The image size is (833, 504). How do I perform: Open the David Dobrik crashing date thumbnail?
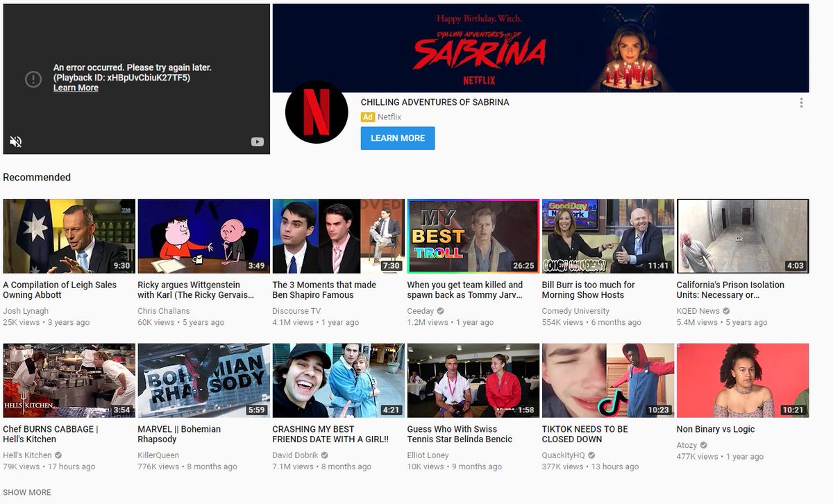tap(339, 380)
